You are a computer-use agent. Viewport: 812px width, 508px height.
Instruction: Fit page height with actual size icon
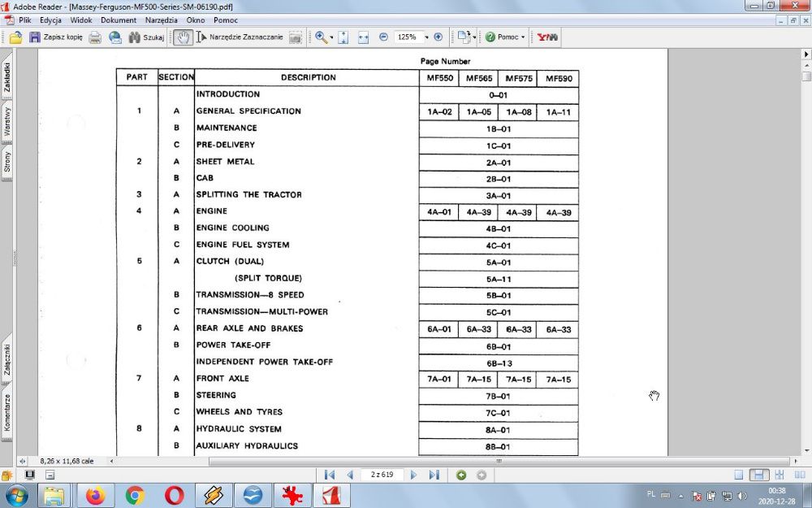point(343,37)
